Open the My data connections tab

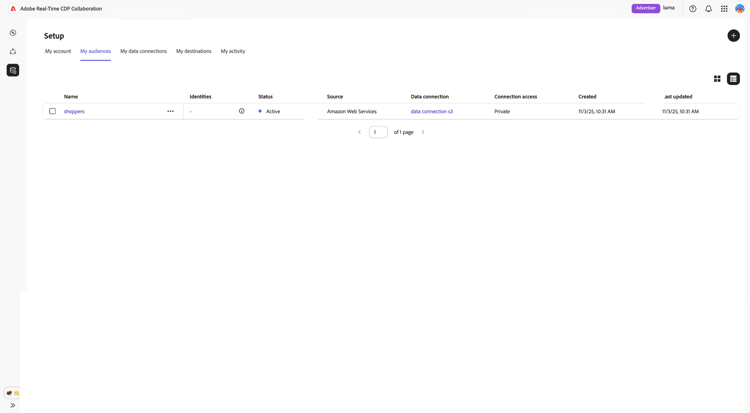[143, 51]
